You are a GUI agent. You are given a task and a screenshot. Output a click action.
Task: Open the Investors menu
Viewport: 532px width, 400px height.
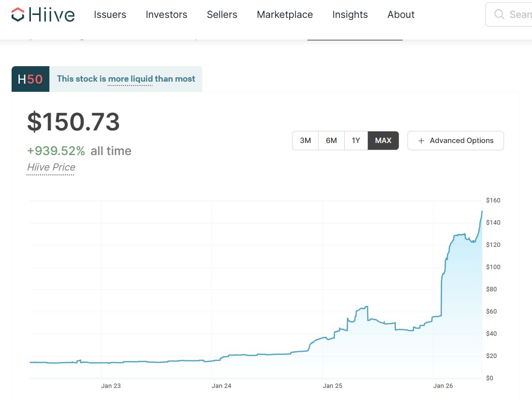click(x=166, y=14)
